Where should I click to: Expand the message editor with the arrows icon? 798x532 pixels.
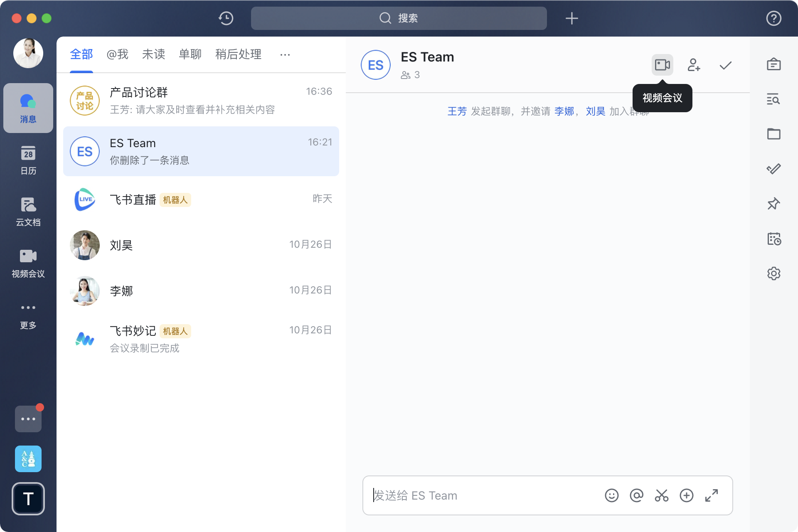point(711,495)
